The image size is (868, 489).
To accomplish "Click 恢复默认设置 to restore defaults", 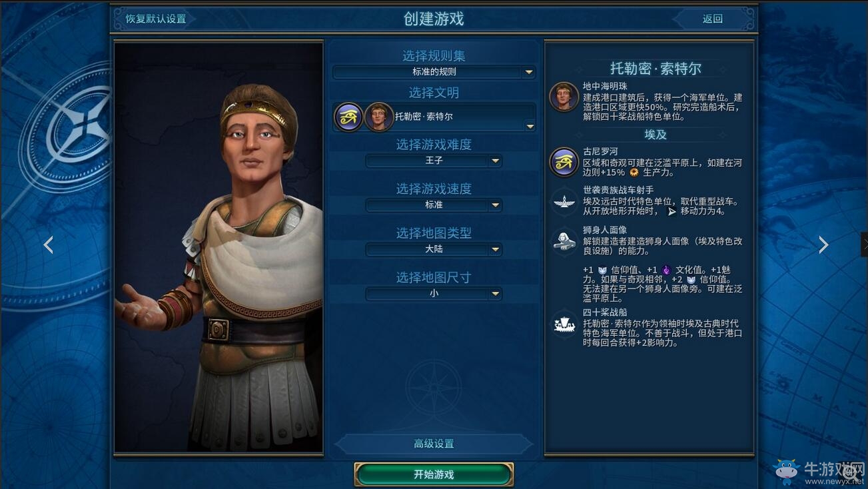I will (156, 19).
